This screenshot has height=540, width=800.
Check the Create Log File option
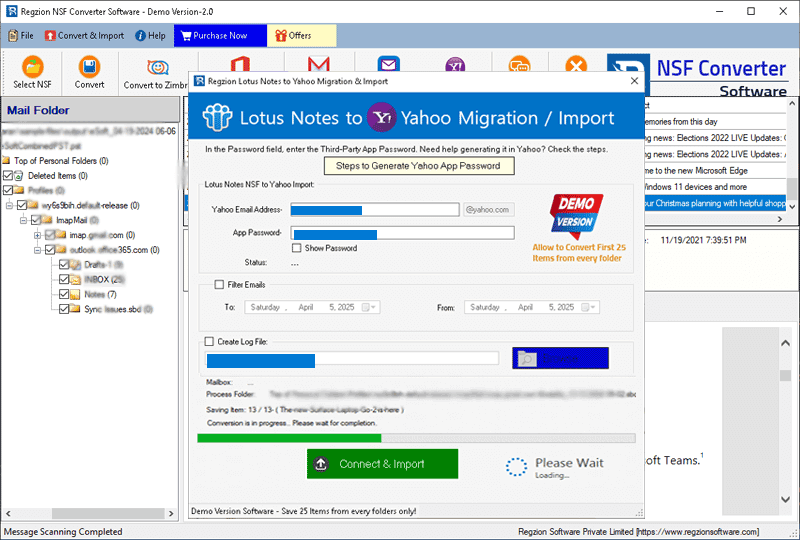(x=209, y=342)
